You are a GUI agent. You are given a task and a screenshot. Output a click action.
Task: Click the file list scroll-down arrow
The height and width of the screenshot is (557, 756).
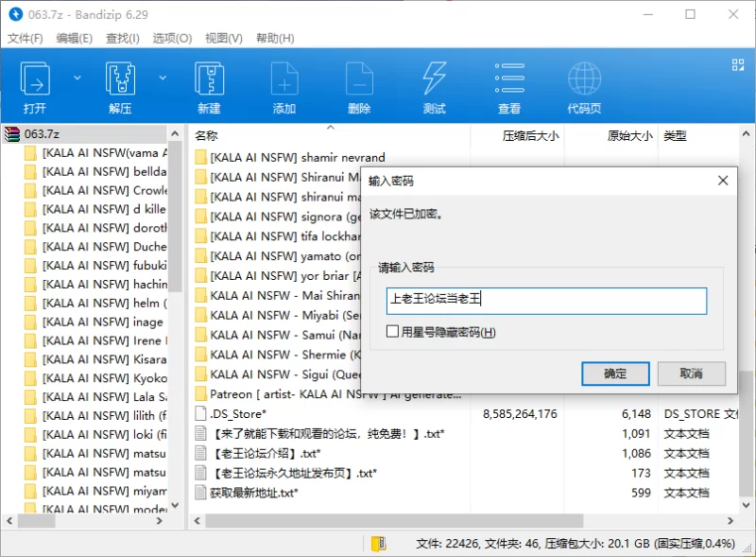tap(746, 505)
